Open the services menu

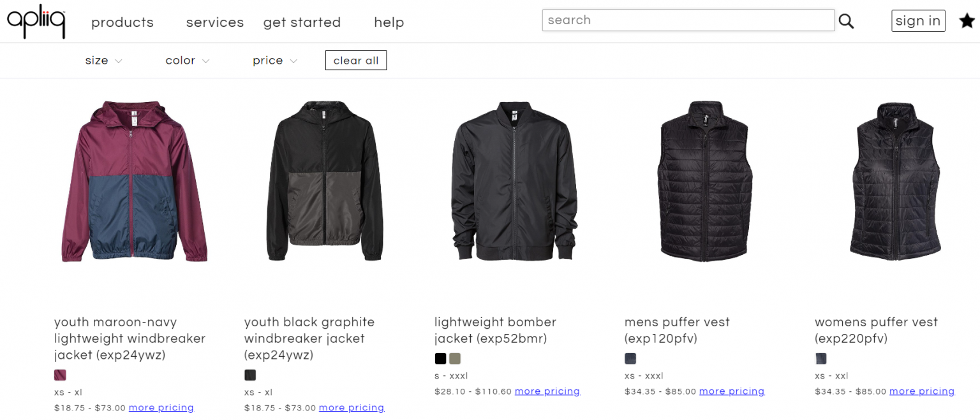coord(214,22)
